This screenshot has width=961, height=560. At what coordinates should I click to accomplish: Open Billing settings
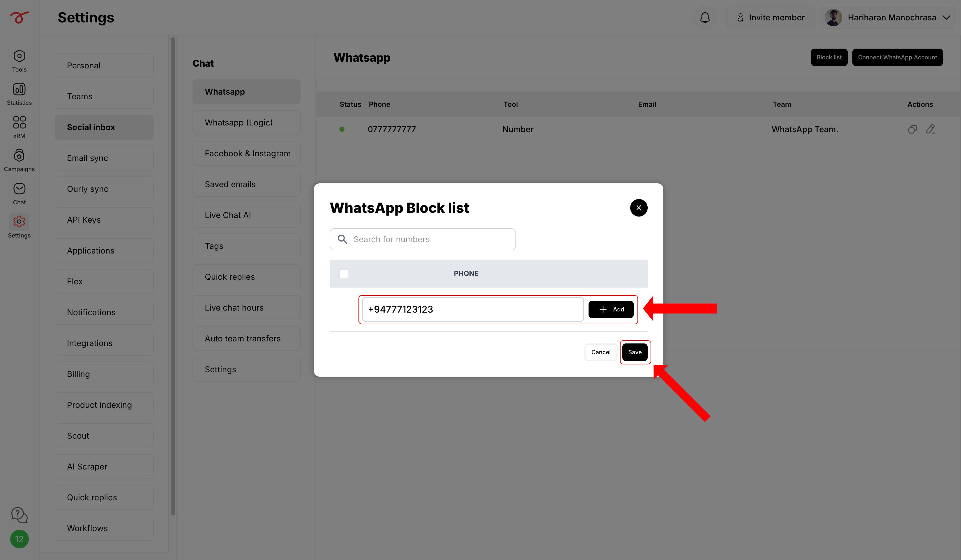tap(104, 374)
